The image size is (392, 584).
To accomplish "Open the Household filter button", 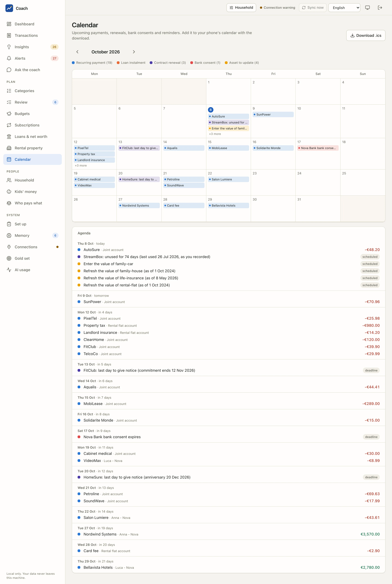I will [x=241, y=8].
